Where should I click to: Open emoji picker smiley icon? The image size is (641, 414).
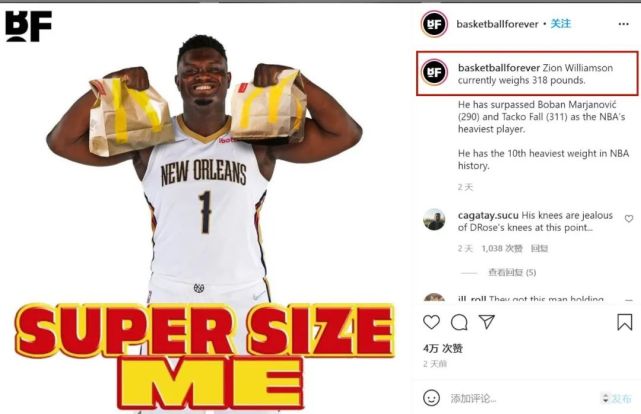point(431,398)
